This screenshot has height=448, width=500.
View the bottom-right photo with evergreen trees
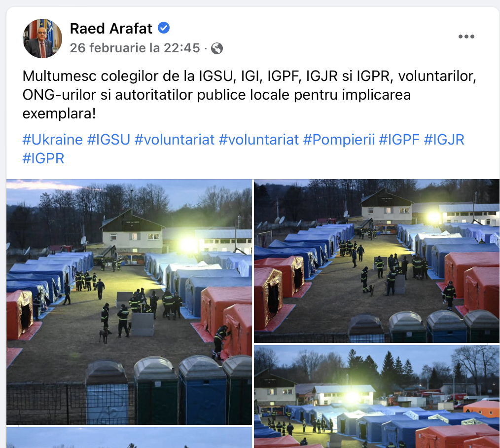[x=377, y=396]
